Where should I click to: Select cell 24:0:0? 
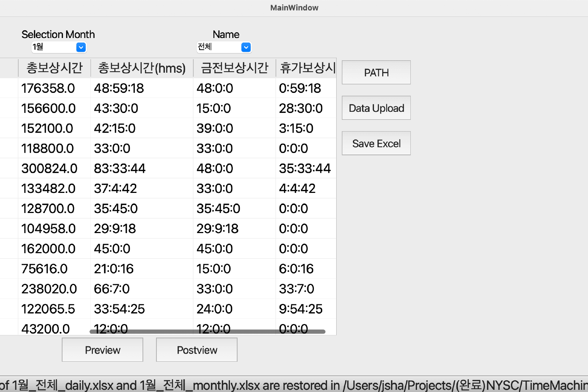tap(234, 309)
